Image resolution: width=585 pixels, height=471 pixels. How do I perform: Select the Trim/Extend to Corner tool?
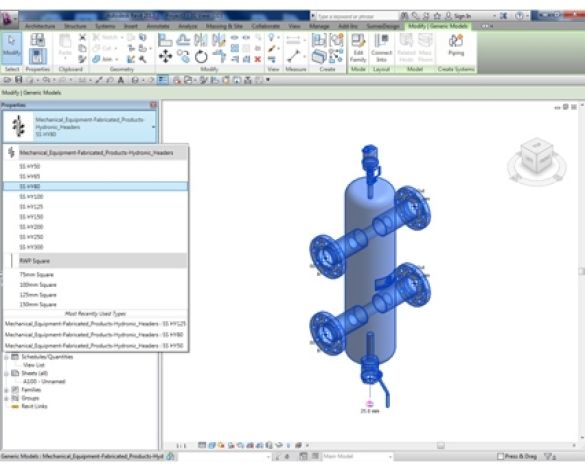tap(219, 56)
